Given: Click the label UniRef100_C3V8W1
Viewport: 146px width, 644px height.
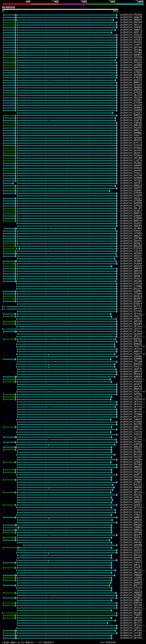Looking at the screenshot, I should tap(131, 286).
